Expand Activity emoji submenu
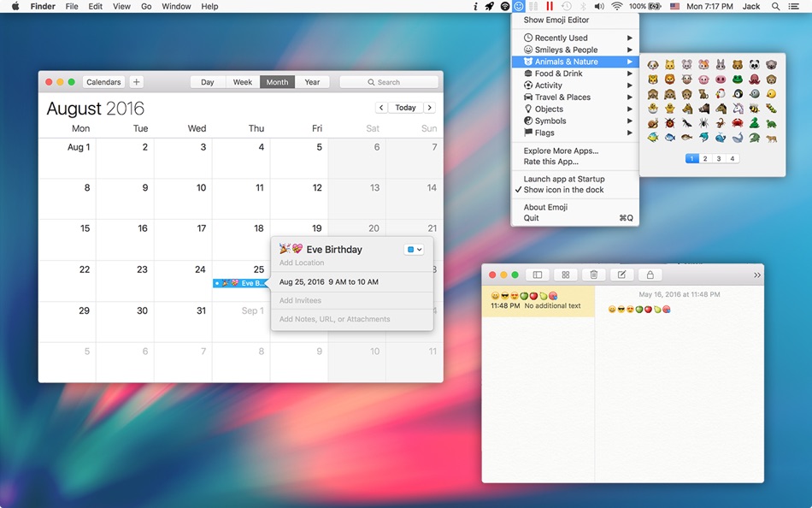The height and width of the screenshot is (508, 812). 575,86
